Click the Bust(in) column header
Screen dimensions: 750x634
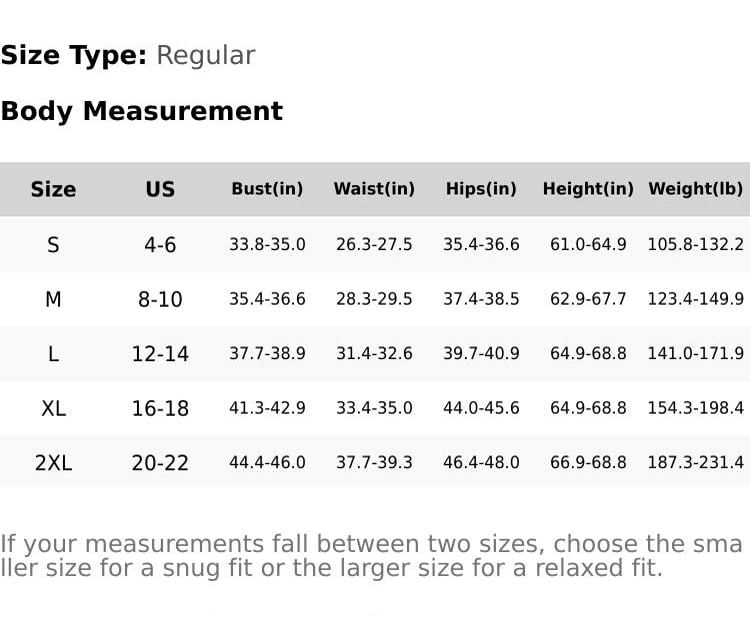coord(267,189)
